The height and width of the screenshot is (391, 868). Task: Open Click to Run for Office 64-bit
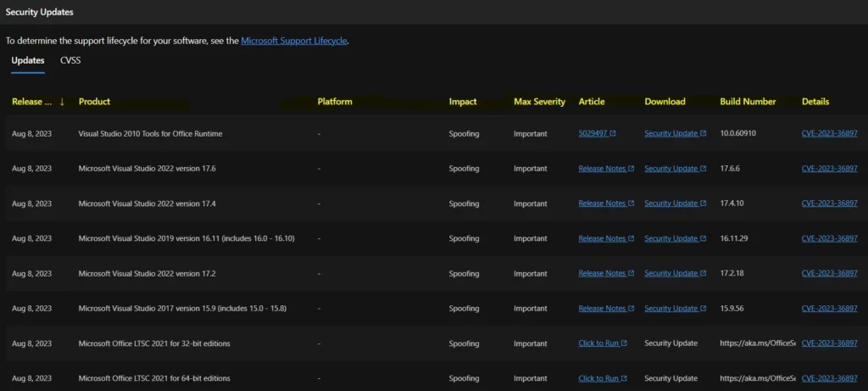click(x=598, y=378)
